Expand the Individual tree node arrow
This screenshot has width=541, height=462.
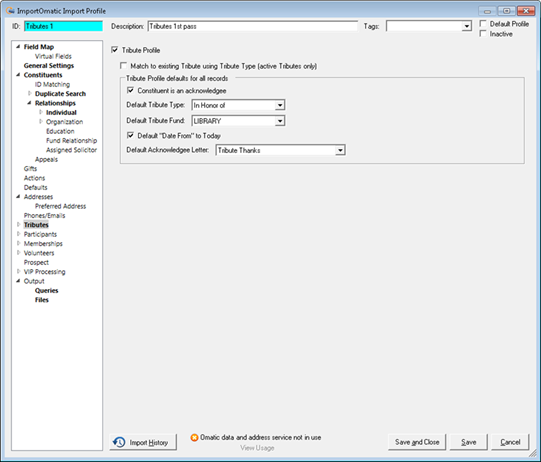point(41,112)
